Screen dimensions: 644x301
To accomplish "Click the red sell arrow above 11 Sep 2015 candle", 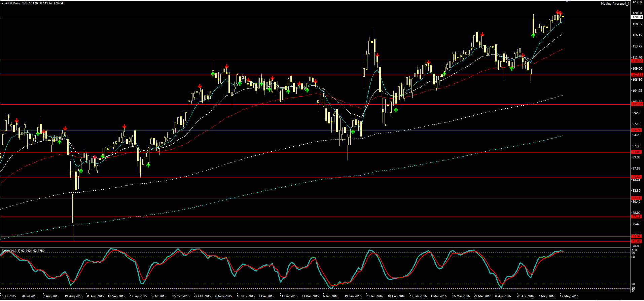I will coord(124,126).
